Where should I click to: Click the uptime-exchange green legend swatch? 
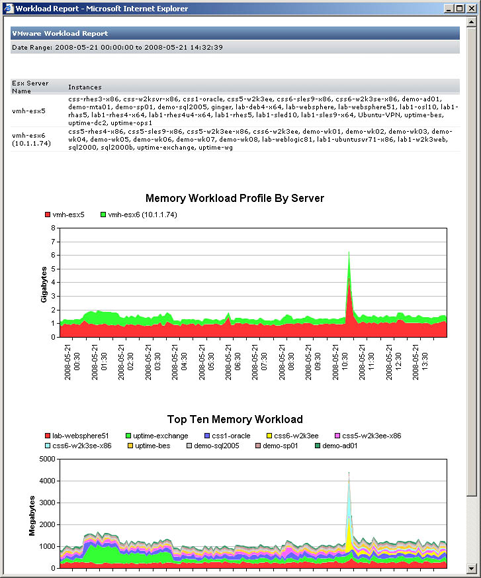[128, 436]
